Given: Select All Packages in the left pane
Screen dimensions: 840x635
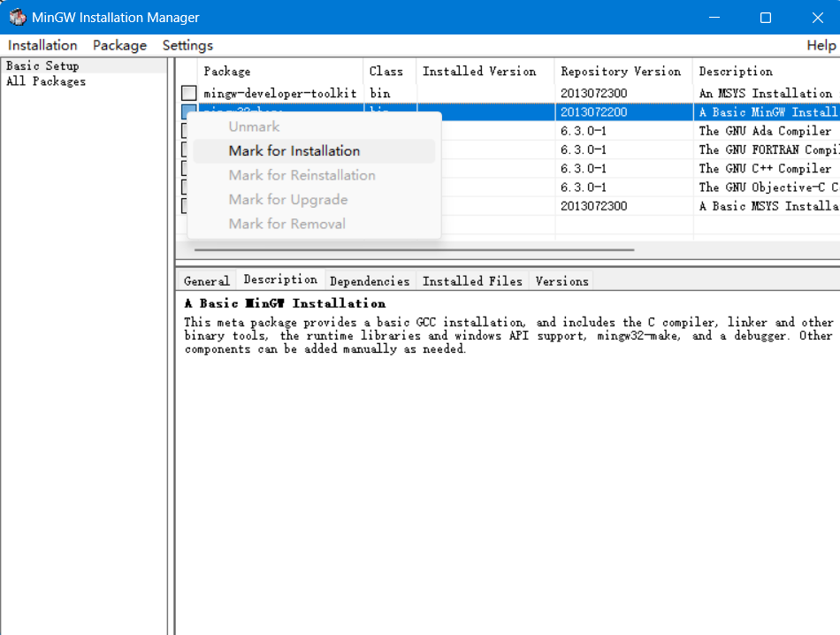Looking at the screenshot, I should pyautogui.click(x=46, y=81).
